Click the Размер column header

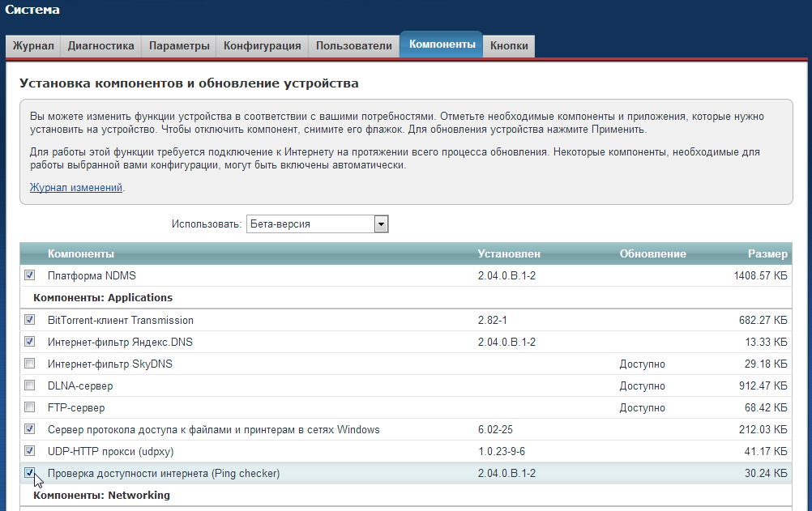tap(767, 254)
